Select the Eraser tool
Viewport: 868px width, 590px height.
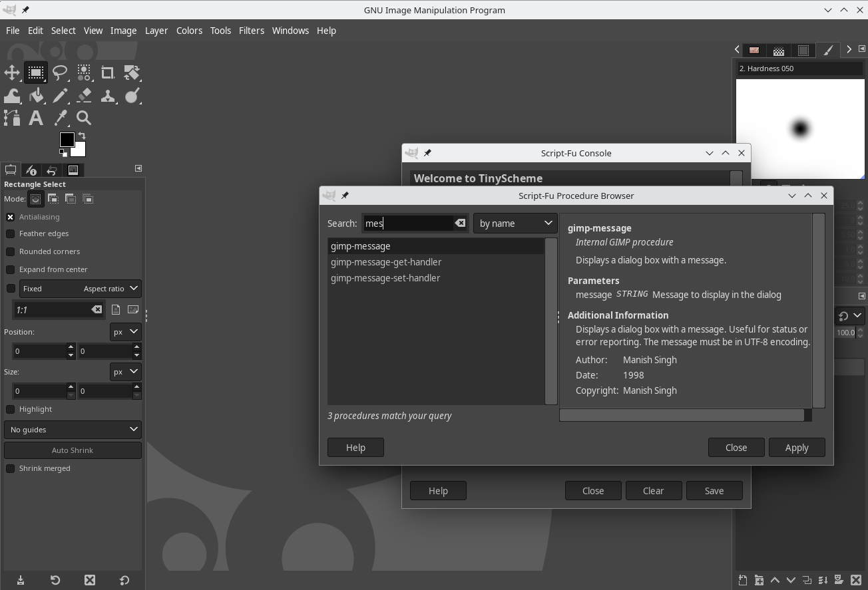[84, 96]
